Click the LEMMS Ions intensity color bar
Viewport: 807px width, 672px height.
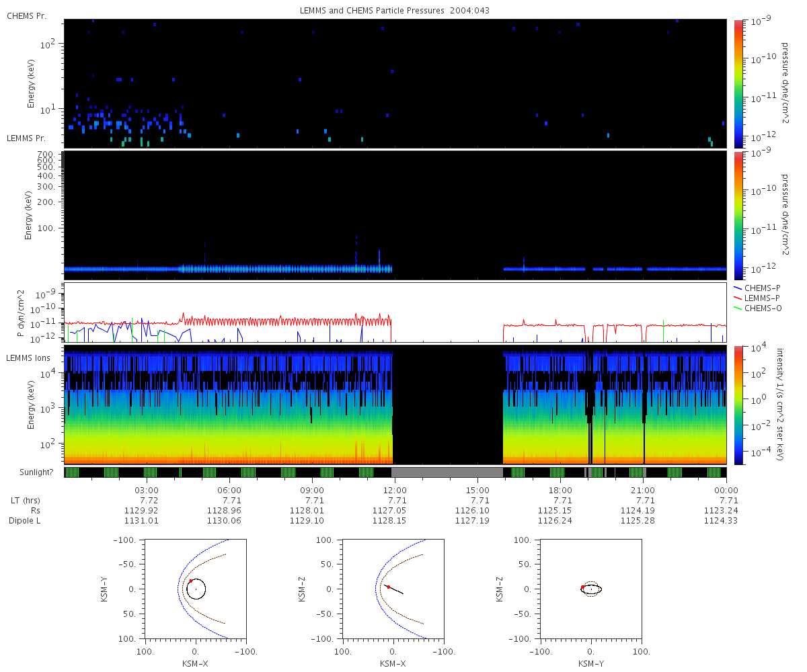tap(738, 405)
